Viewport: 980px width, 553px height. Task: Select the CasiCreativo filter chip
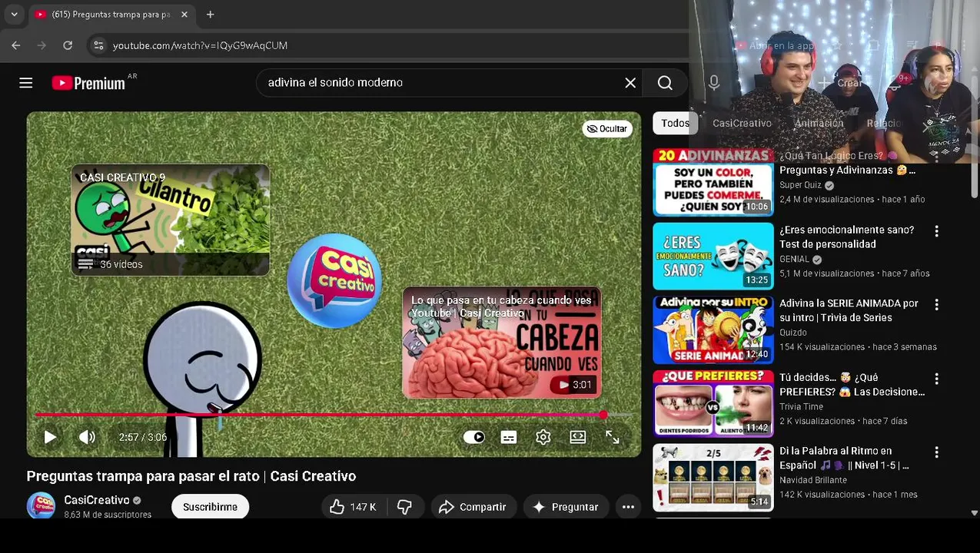(x=742, y=123)
